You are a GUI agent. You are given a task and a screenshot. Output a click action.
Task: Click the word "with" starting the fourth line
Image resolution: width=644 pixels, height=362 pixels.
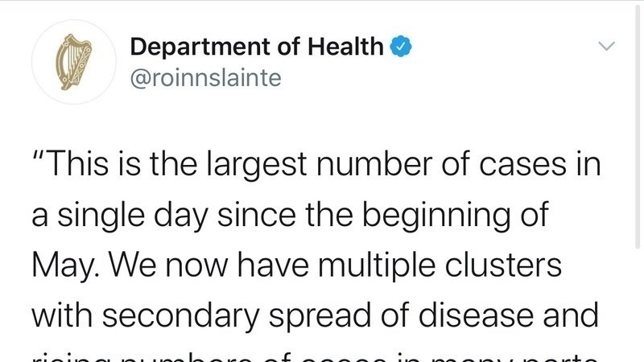(x=59, y=315)
